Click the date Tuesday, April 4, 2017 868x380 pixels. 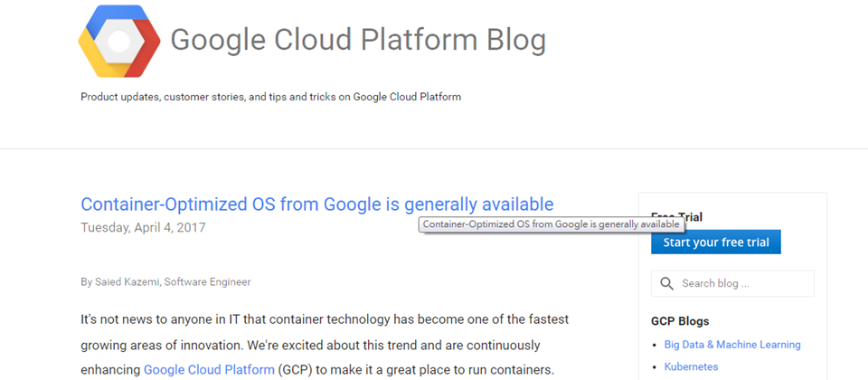point(144,228)
